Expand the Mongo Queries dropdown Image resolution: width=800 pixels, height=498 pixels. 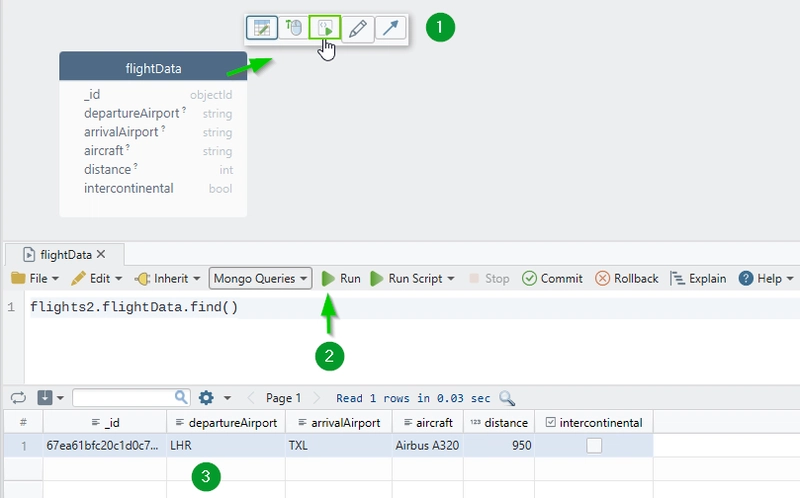260,279
